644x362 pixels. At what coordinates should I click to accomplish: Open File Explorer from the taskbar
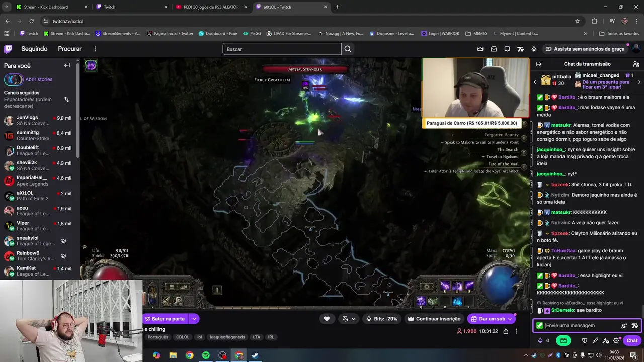(173, 355)
